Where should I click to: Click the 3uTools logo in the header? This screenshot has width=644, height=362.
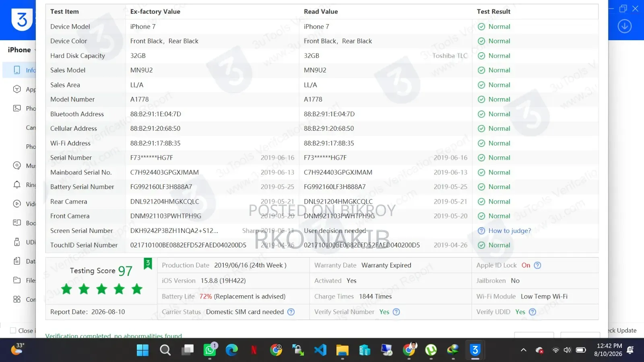22,19
